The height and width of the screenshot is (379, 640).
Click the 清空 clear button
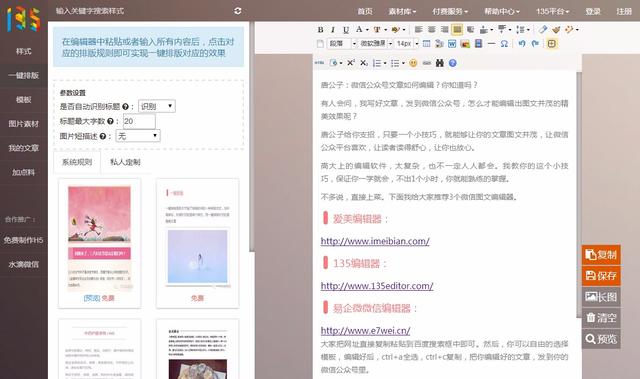(x=601, y=317)
